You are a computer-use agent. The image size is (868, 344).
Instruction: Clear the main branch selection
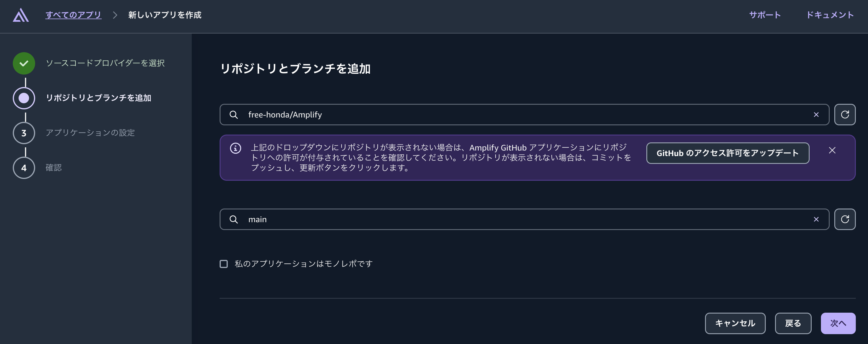tap(816, 219)
